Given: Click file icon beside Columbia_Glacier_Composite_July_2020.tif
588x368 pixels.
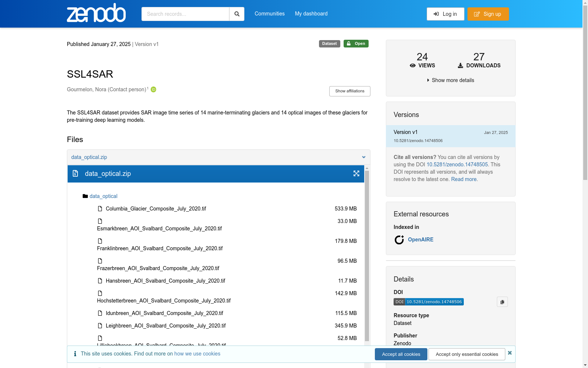Looking at the screenshot, I should click(100, 209).
